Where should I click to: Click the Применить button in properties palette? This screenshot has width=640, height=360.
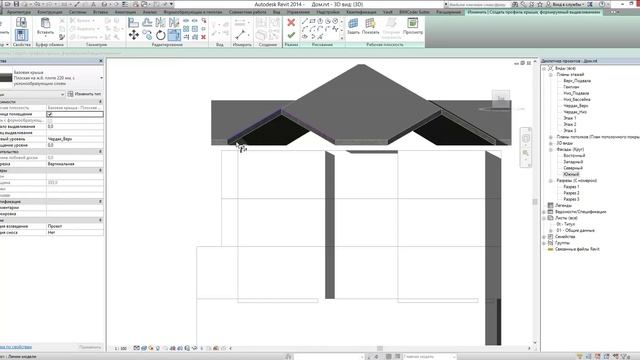pyautogui.click(x=90, y=347)
